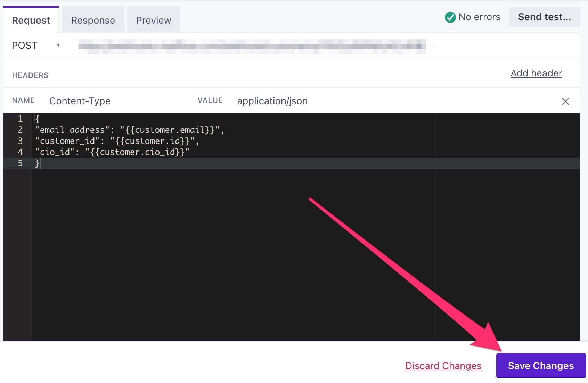Click the Add header link

[x=536, y=73]
